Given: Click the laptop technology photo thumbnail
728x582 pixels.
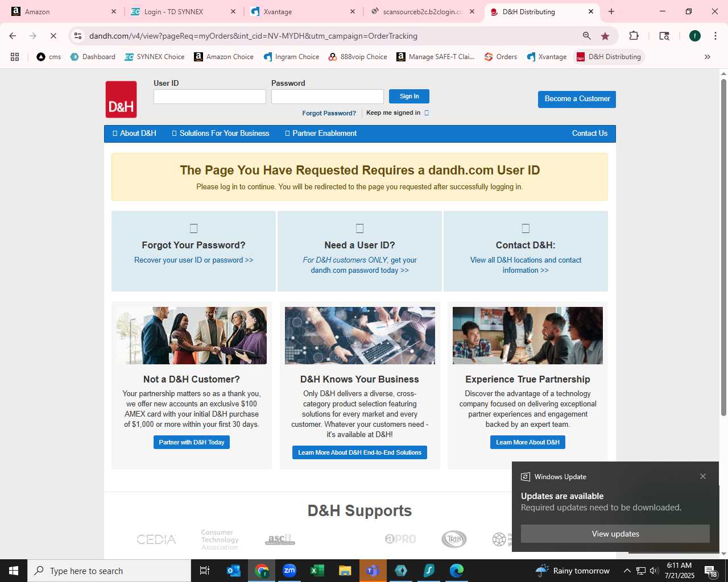Looking at the screenshot, I should (x=360, y=335).
